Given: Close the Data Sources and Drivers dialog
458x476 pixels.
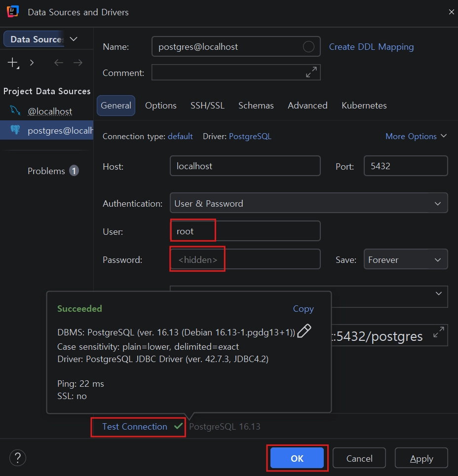Looking at the screenshot, I should (451, 12).
